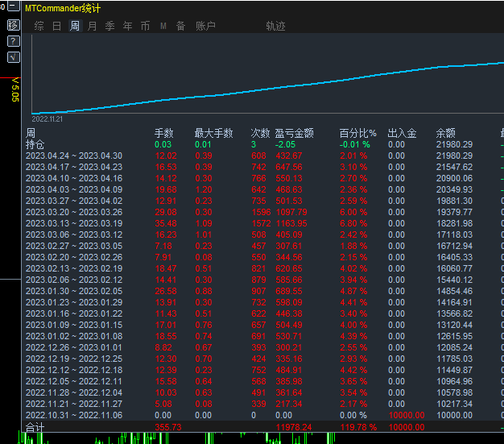
Task: Select row 2023.04.24 ~ 2023.04.30
Action: coord(262,156)
